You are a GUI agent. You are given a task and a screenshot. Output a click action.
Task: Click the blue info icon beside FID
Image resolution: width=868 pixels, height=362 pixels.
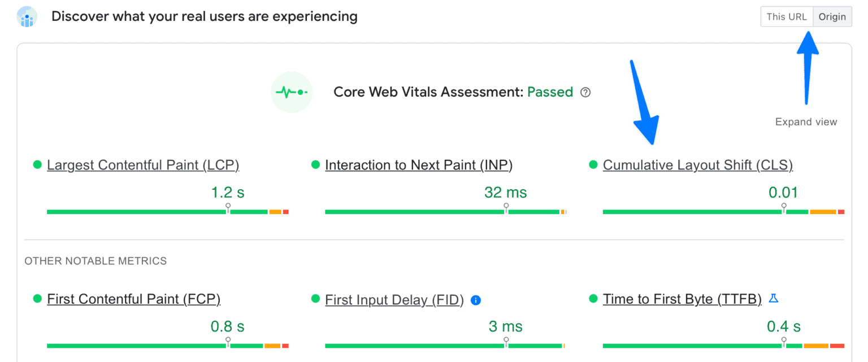point(476,300)
